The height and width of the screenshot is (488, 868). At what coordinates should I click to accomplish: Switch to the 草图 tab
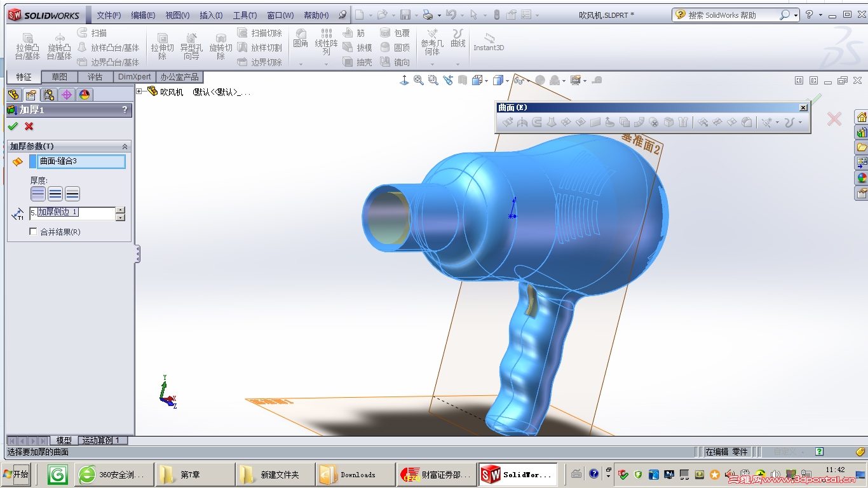pyautogui.click(x=59, y=77)
